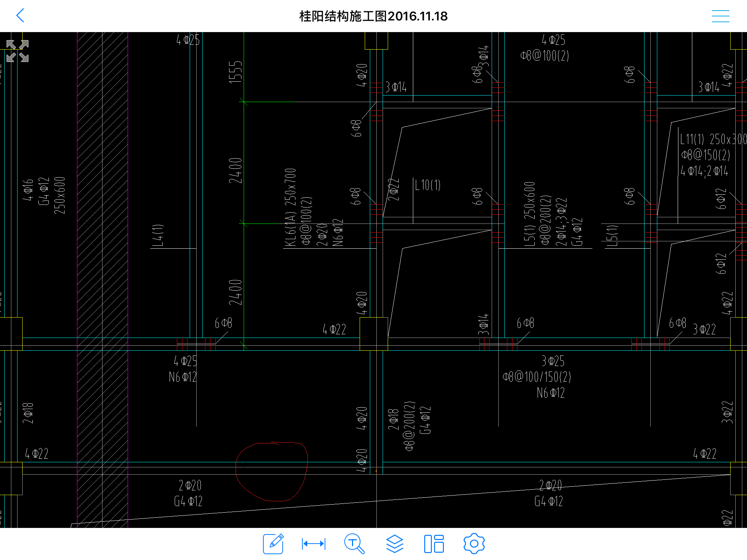This screenshot has height=560, width=747.
Task: Go back using the top-left arrow
Action: [20, 16]
